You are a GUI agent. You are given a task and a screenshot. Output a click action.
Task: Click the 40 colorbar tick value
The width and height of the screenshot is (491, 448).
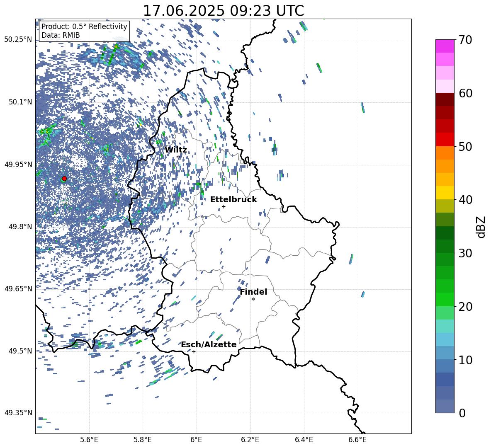pyautogui.click(x=465, y=200)
